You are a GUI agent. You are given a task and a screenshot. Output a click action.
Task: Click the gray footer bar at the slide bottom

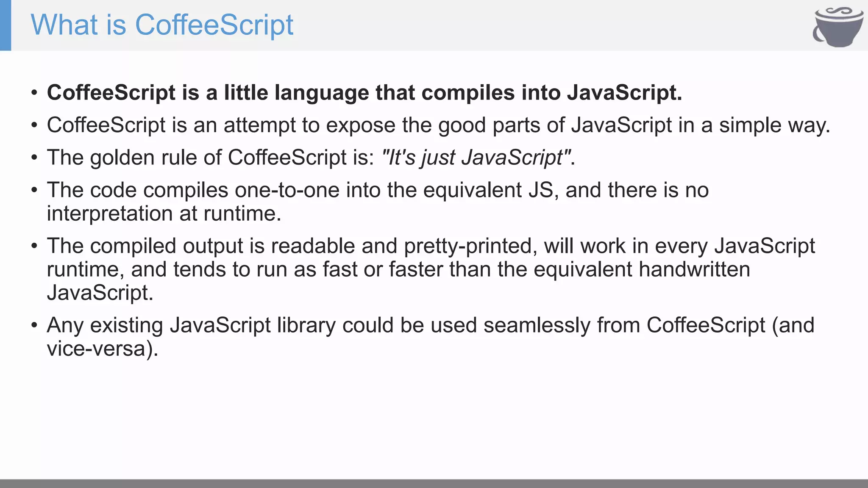coord(434,483)
